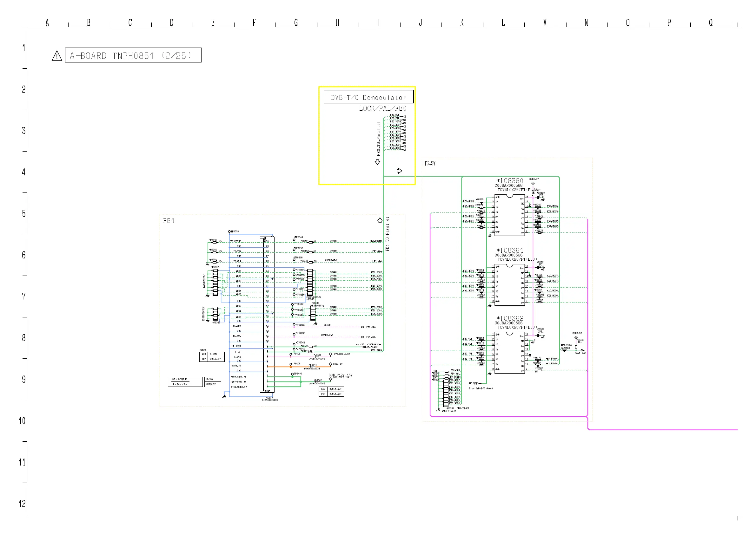756x534 pixels.
Task: Click the IC8361 chip label
Action: point(510,251)
